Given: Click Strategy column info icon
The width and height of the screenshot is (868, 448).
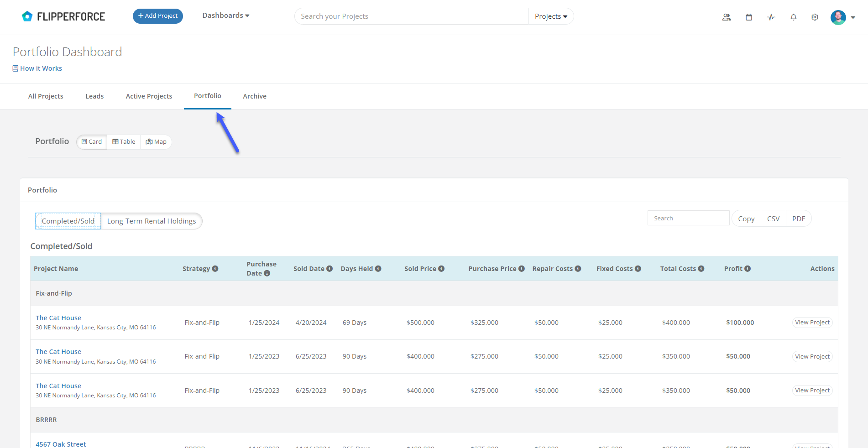Looking at the screenshot, I should tap(215, 269).
